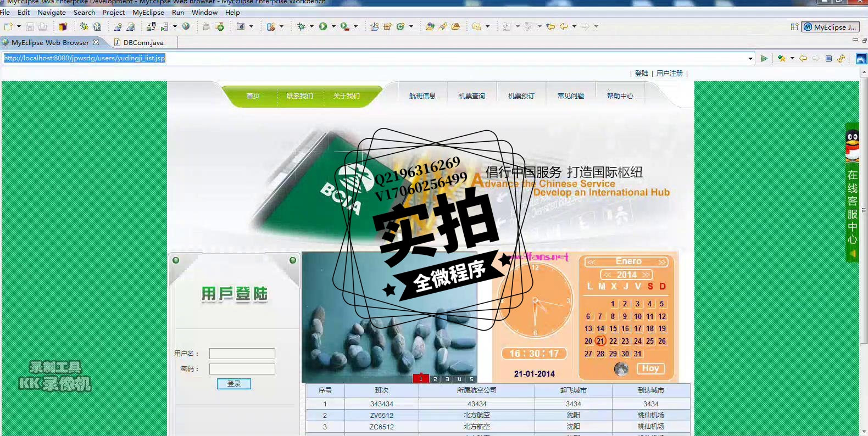Open the 航班信息 navigation item
The width and height of the screenshot is (868, 436).
click(422, 96)
